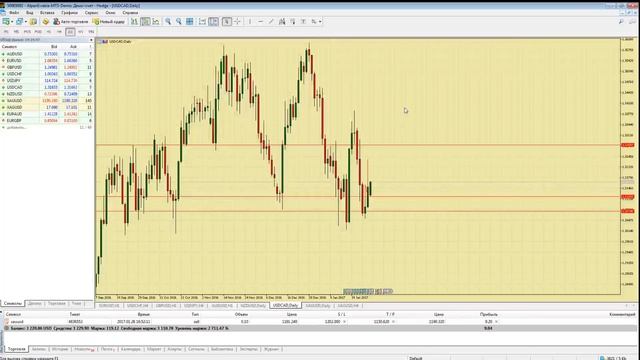Select the AUDUSD row in Market Watch
This screenshot has width=640, height=360.
click(47, 54)
